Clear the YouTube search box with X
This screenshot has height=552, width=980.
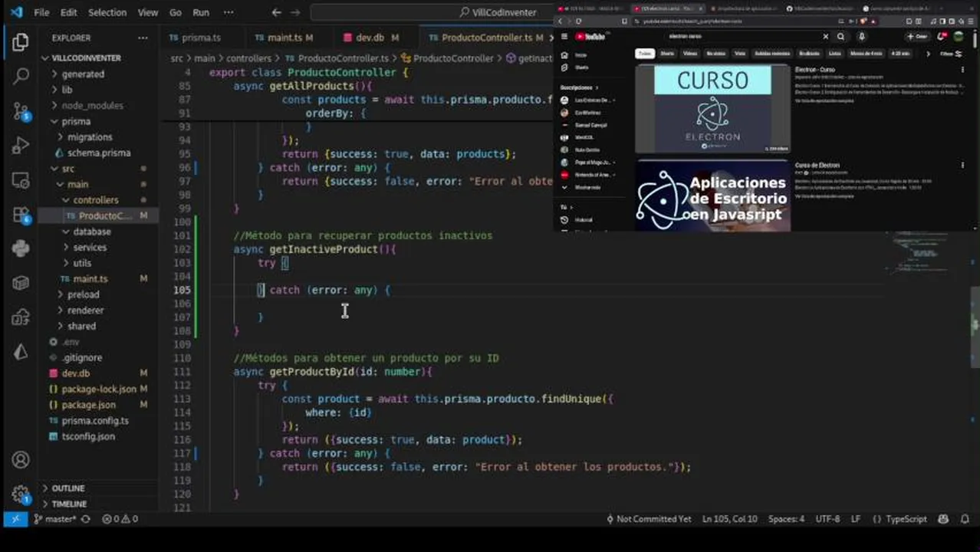825,36
